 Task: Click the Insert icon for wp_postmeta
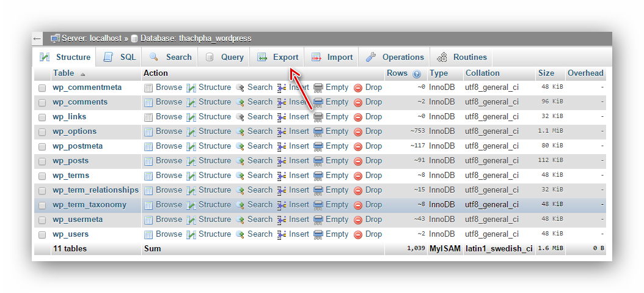coord(282,146)
